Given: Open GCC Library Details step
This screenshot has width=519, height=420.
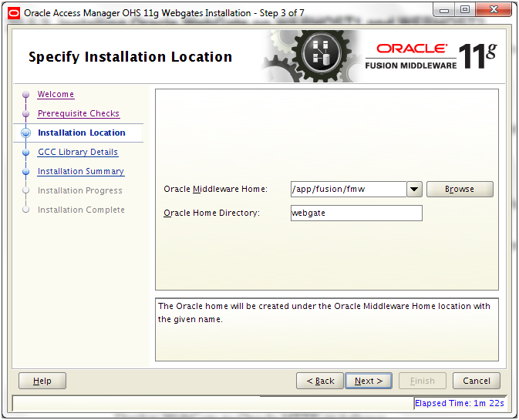Looking at the screenshot, I should [x=78, y=152].
